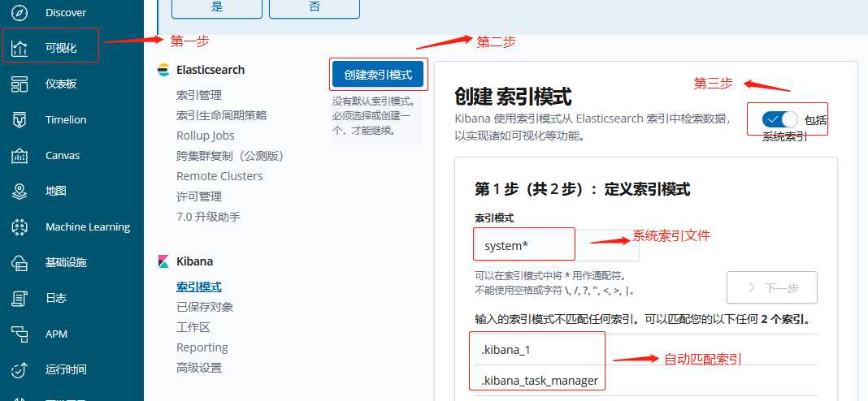The height and width of the screenshot is (401, 868).
Task: Click the .kibana_task_manager index row
Action: [x=646, y=381]
